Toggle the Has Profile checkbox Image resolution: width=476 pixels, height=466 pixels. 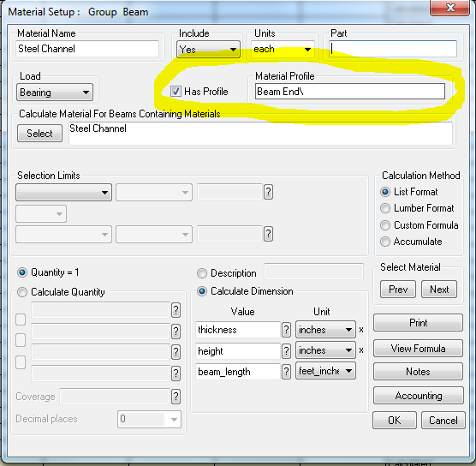coord(176,91)
